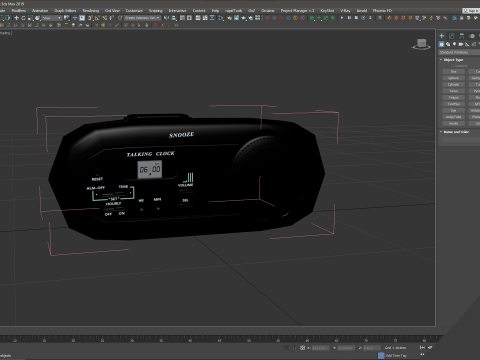Click the Sphere primitive button
This screenshot has height=360, width=480.
click(x=454, y=78)
